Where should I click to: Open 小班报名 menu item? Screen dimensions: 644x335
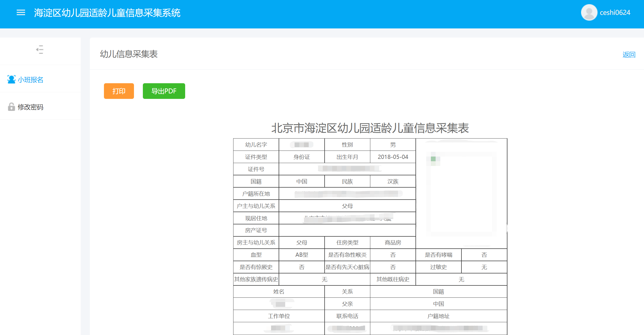[31, 80]
